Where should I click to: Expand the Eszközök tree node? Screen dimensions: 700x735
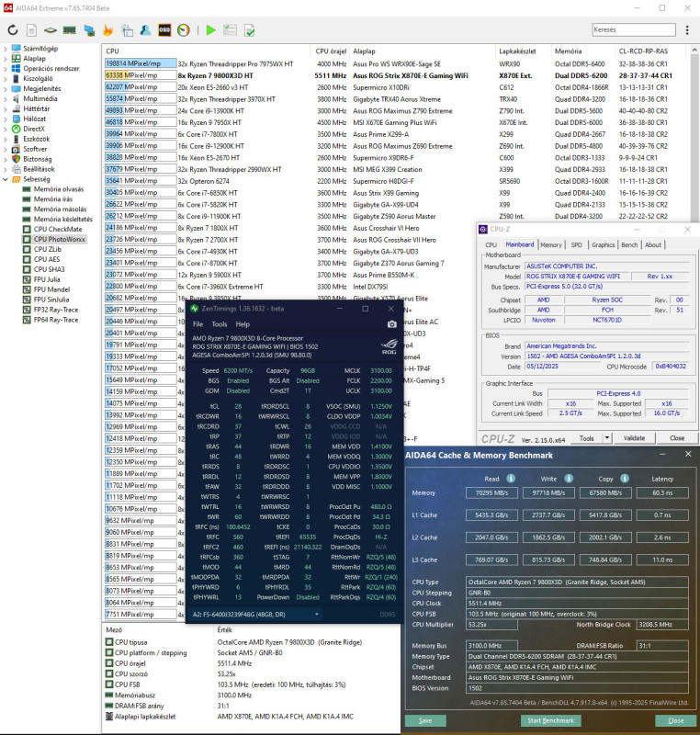[x=6, y=139]
